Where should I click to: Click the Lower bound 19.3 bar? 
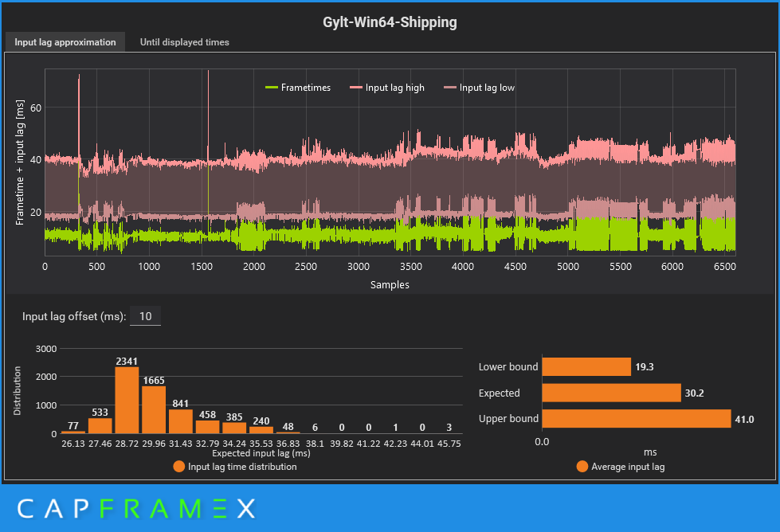586,367
